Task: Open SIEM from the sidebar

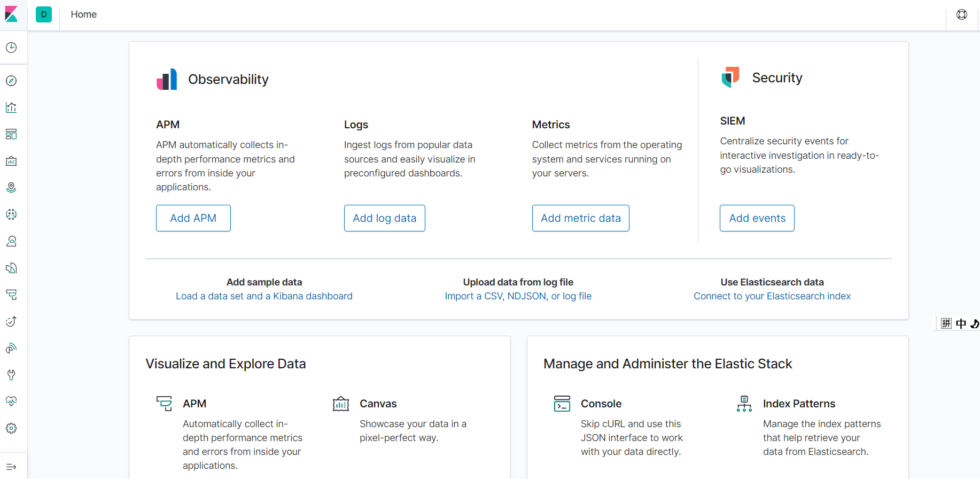Action: click(11, 348)
